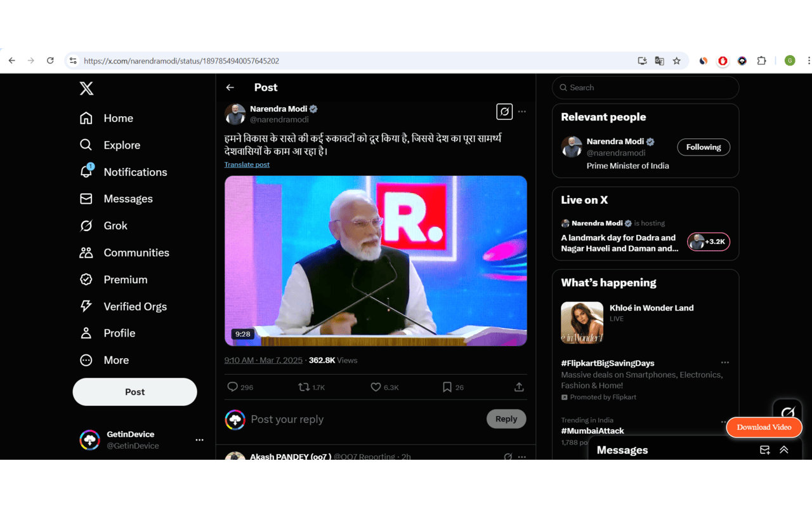Open Narendra Modi avatar in the post
Screen dimensions: 812x508
(235, 114)
